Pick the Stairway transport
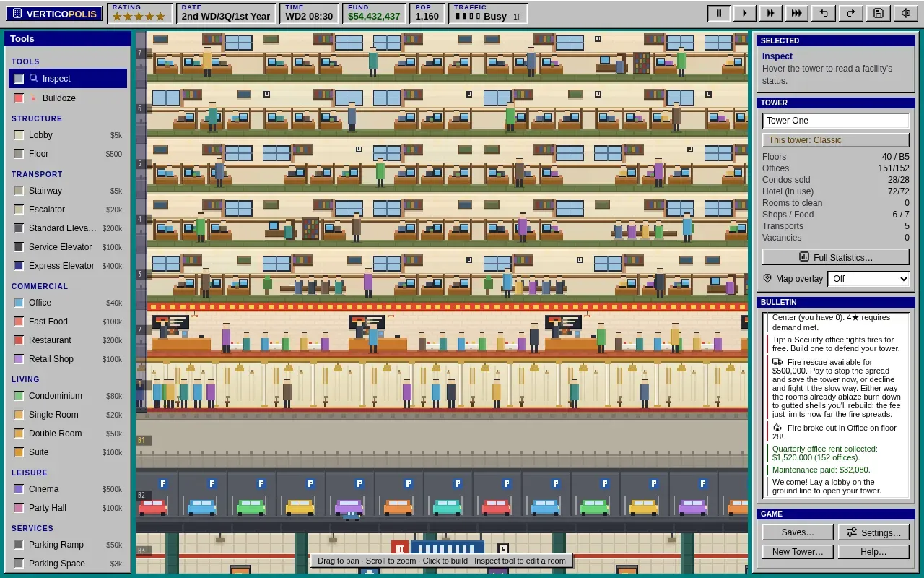Image resolution: width=924 pixels, height=578 pixels. click(68, 191)
